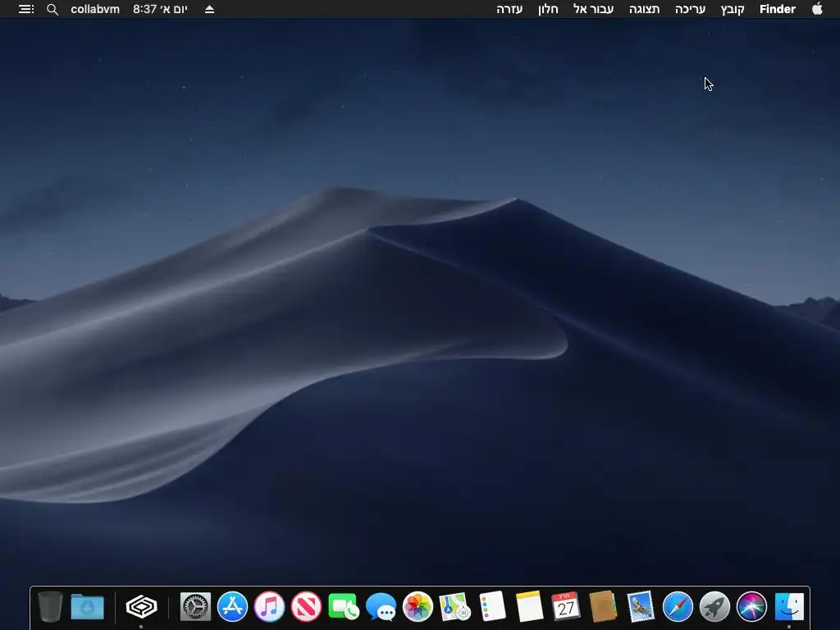The image size is (840, 630).
Task: Click the eject icon in menu bar
Action: 209,9
